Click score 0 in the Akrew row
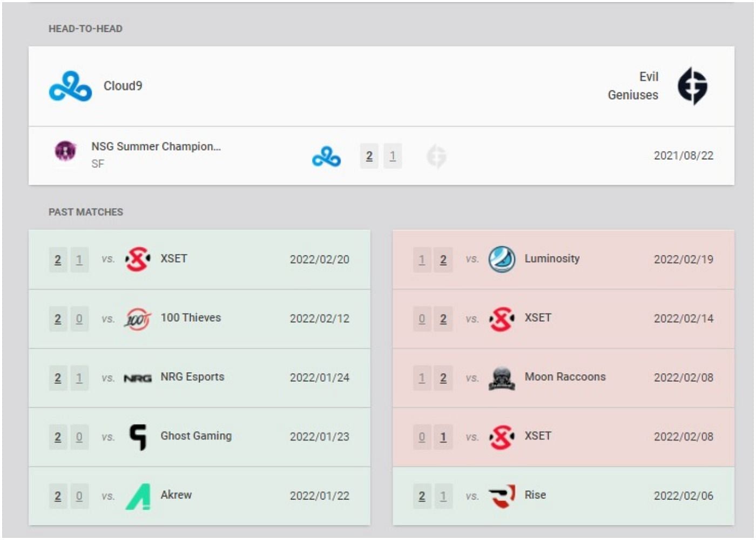This screenshot has height=540, width=756. tap(79, 496)
